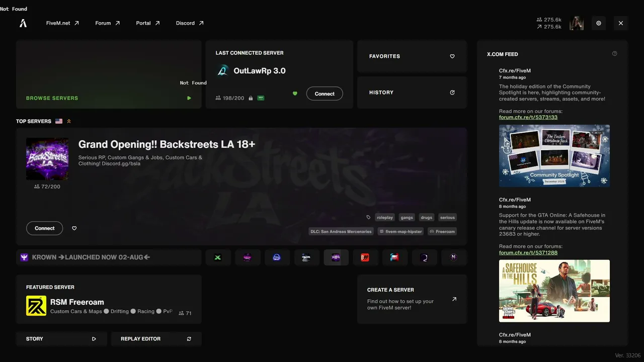The width and height of the screenshot is (644, 362).
Task: Select the highlighted Backstreets icon in server strip
Action: 336,257
